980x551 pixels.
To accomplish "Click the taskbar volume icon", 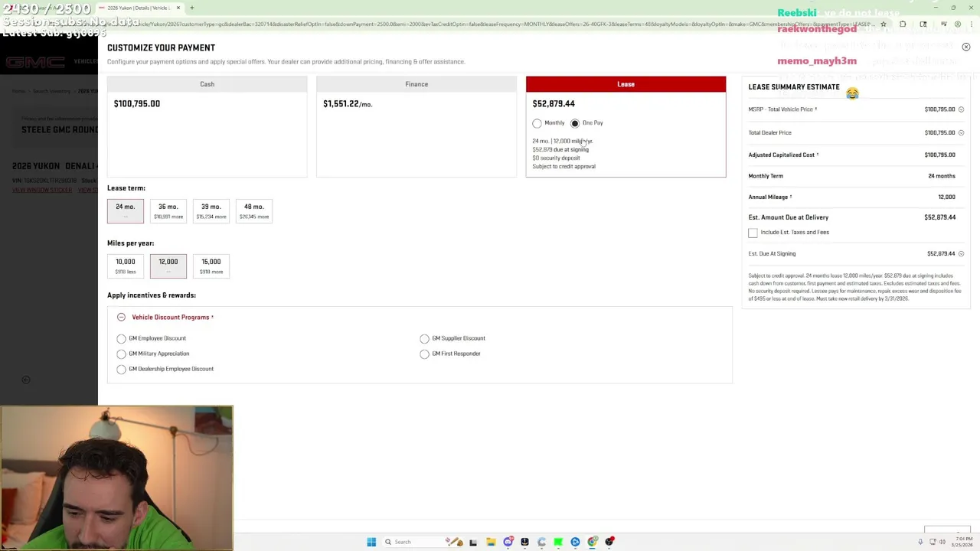I will [942, 542].
